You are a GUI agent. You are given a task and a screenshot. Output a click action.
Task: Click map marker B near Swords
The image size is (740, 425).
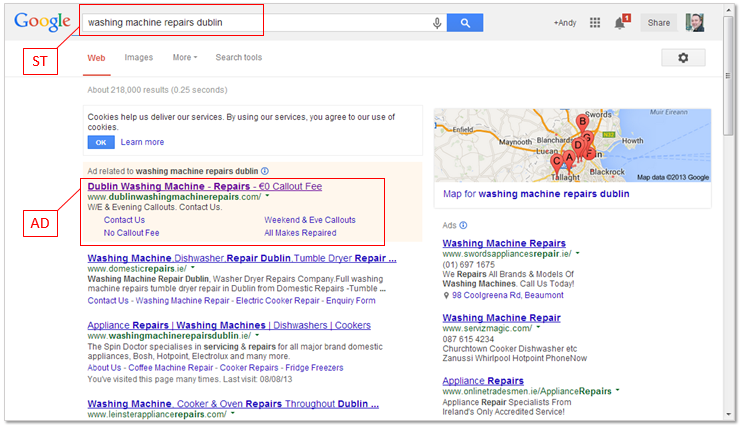click(x=582, y=122)
